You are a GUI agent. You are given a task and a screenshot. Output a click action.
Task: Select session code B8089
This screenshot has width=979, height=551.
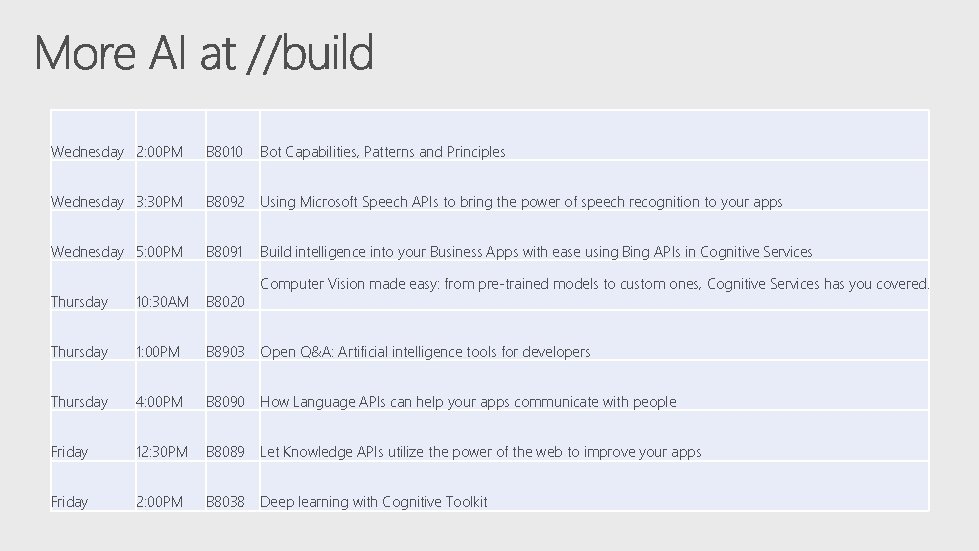[x=225, y=452]
